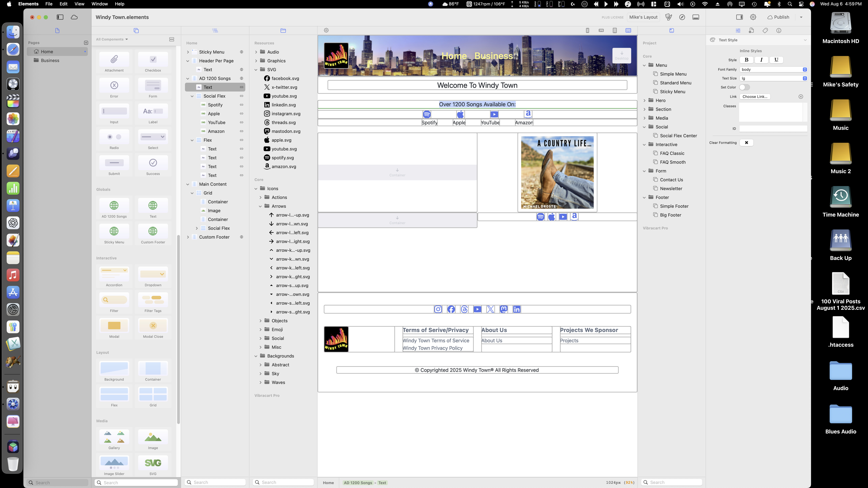Collapse the Arrows icon folder
Viewport: 868px width, 488px height.
(260, 206)
